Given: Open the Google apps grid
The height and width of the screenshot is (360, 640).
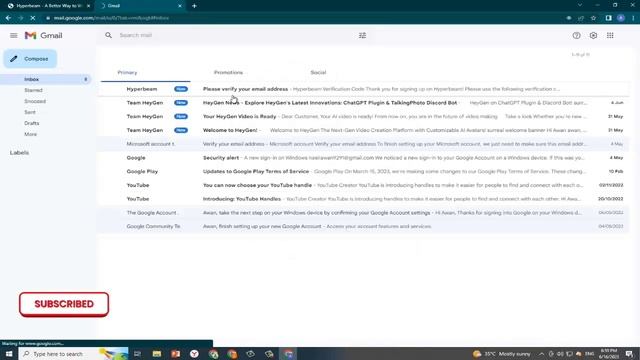Looking at the screenshot, I should point(610,36).
